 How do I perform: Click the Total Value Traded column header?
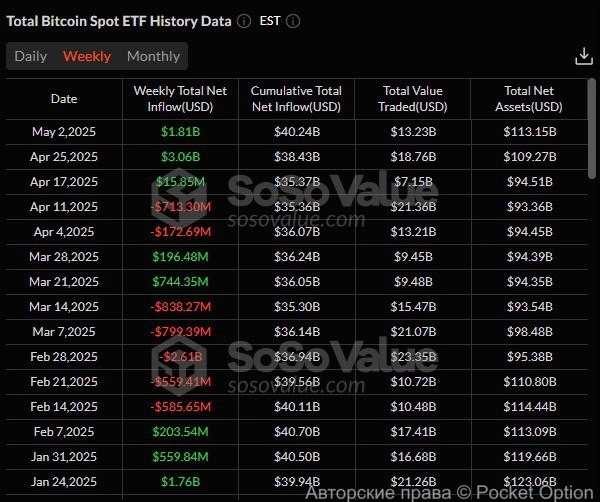(x=412, y=99)
